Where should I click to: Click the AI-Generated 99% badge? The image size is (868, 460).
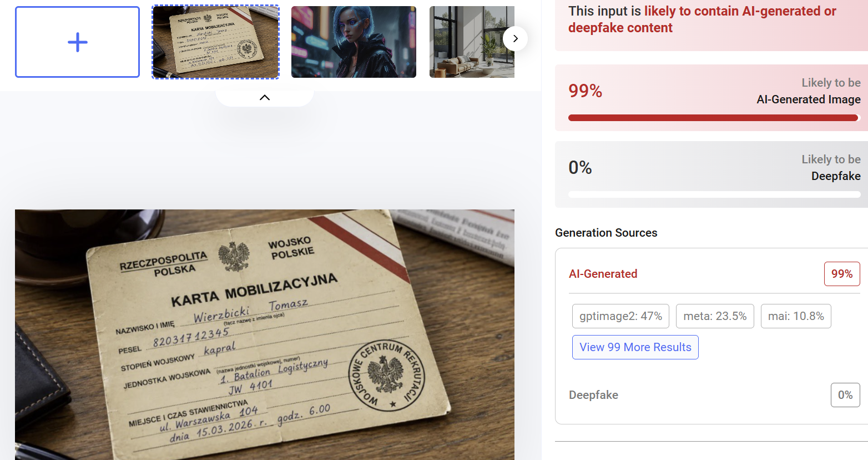tap(842, 274)
